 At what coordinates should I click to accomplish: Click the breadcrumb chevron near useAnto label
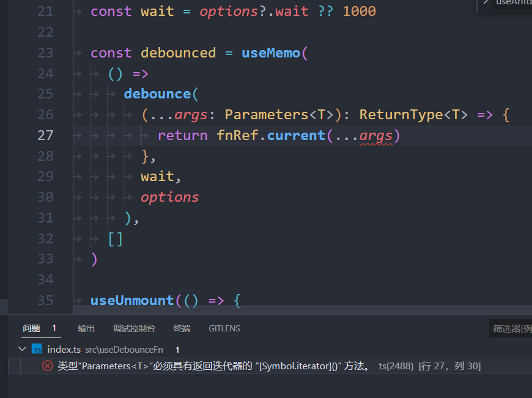[x=485, y=3]
